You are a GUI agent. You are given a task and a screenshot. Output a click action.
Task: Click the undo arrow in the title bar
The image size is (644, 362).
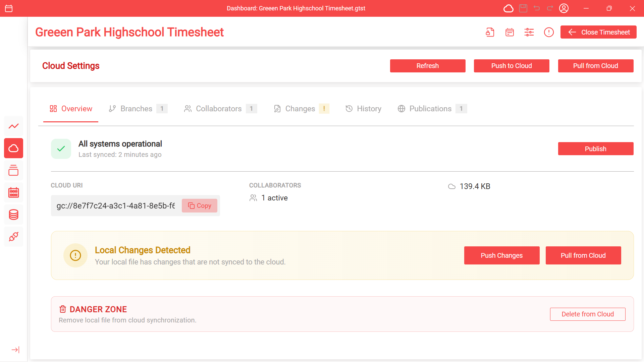point(536,8)
